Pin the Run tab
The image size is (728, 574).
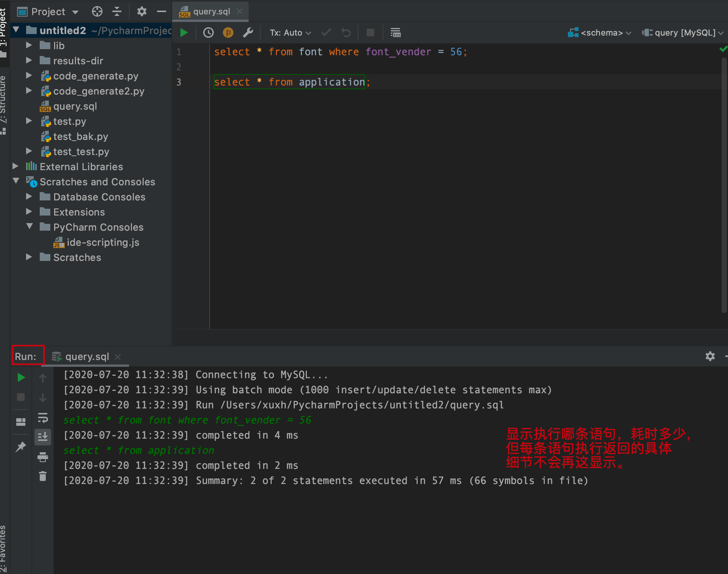(x=21, y=447)
